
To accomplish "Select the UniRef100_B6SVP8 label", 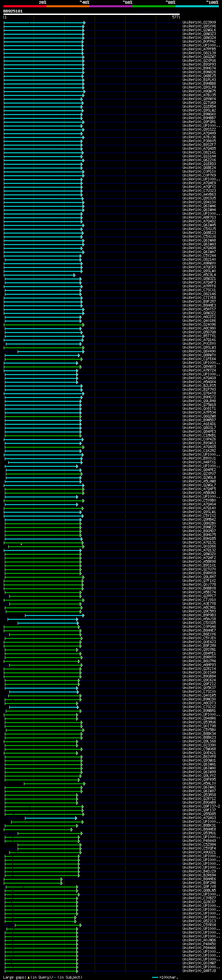I will tap(199, 757).
